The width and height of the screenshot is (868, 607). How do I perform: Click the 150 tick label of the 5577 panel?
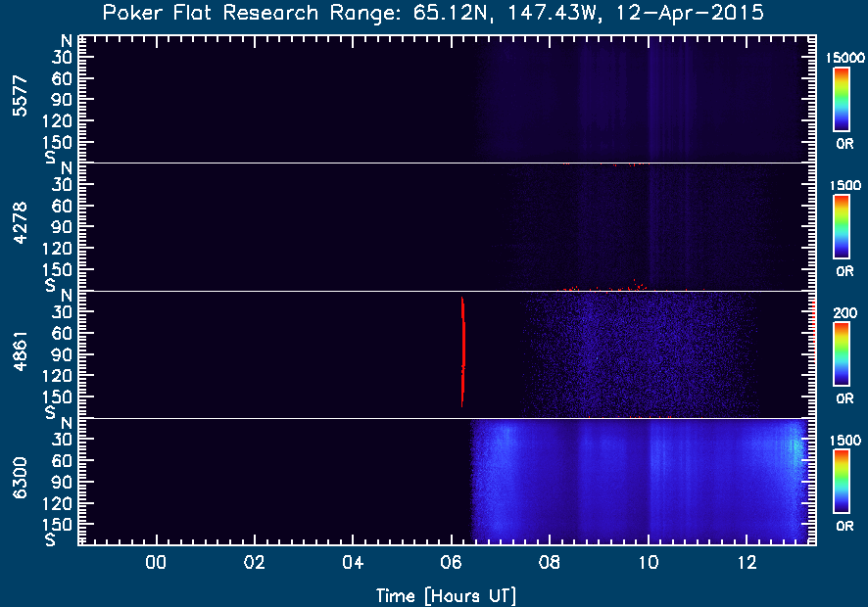[58, 142]
